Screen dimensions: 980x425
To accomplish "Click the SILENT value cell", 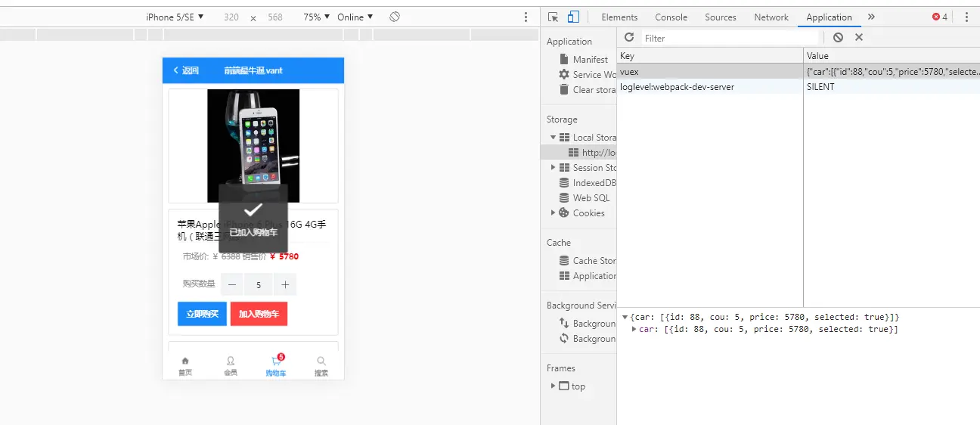I will tap(892, 86).
